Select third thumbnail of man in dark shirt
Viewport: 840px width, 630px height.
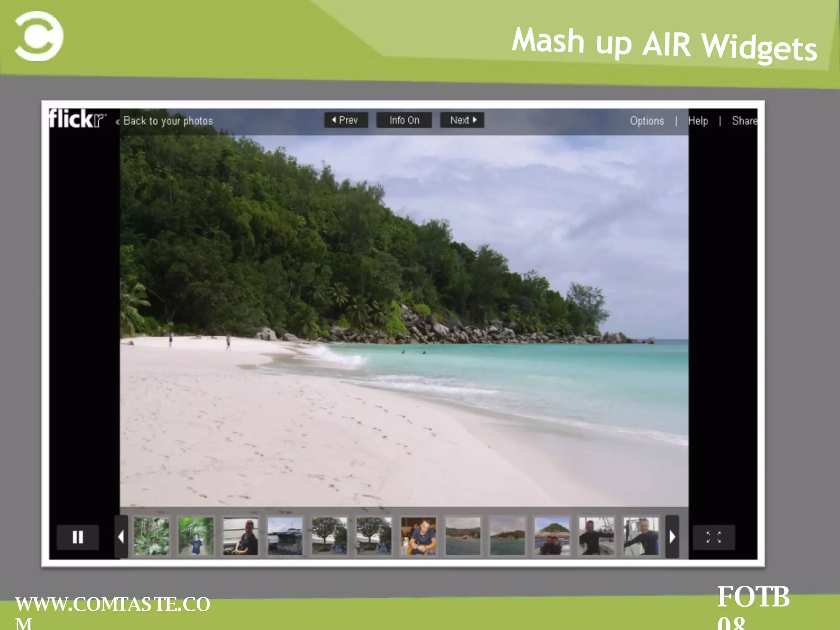pos(240,536)
